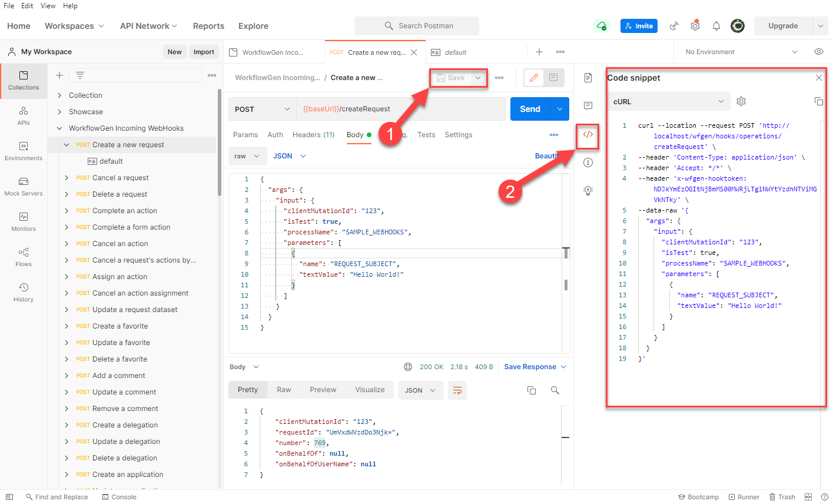The image size is (833, 504).
Task: Expand the Collection folder chevron
Action: point(59,95)
